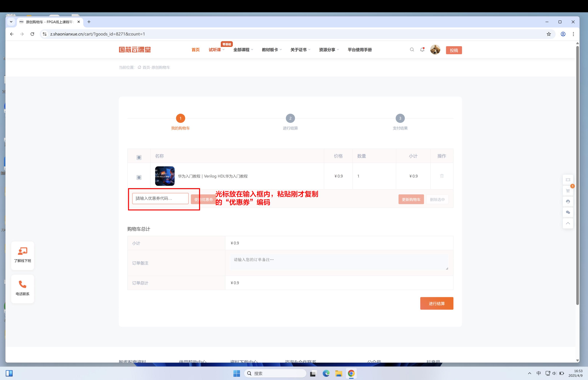Viewport: 588px width, 380px height.
Task: Open the shopping cart icon with badge 1
Action: pyautogui.click(x=568, y=191)
